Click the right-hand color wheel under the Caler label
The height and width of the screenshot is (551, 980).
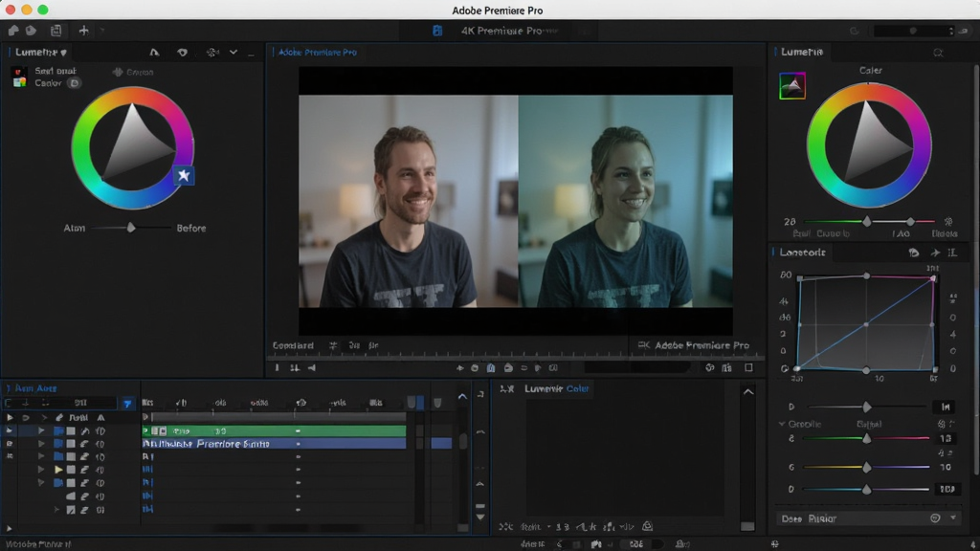869,145
